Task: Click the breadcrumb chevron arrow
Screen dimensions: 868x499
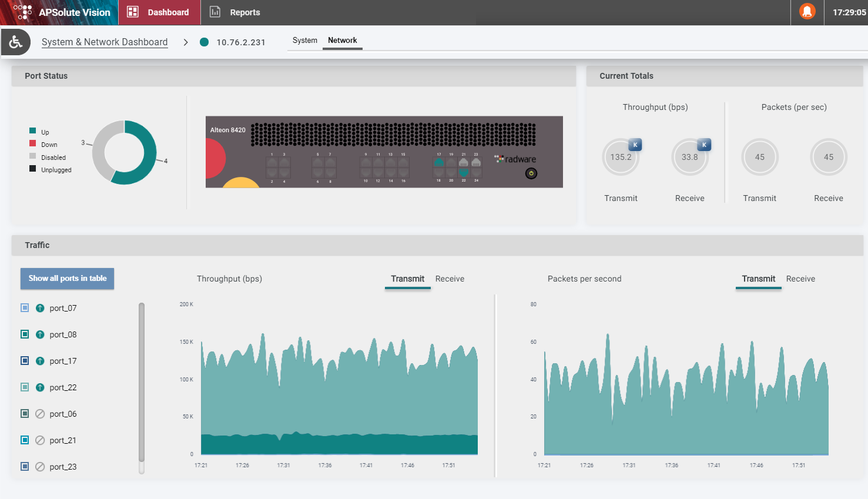Action: (x=186, y=42)
